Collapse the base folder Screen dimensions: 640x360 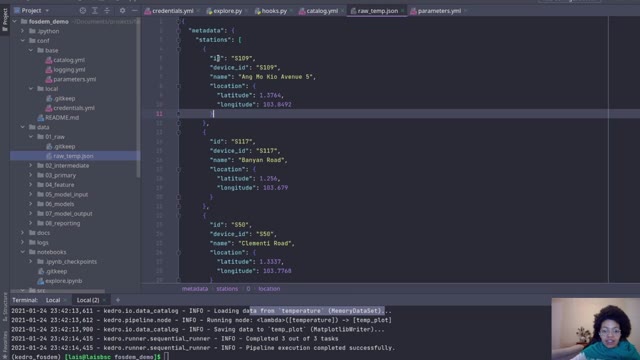[x=31, y=50]
